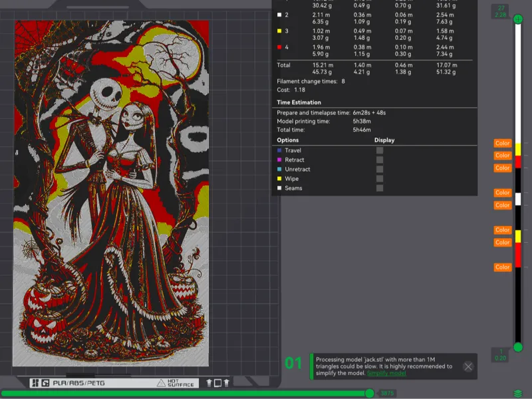The image size is (532, 399).
Task: Click the 2.44 m filament 4 total
Action: coord(445,47)
